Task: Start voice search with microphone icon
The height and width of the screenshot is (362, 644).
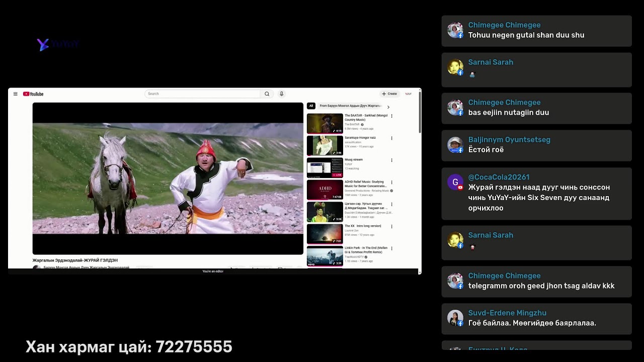Action: pyautogui.click(x=282, y=94)
